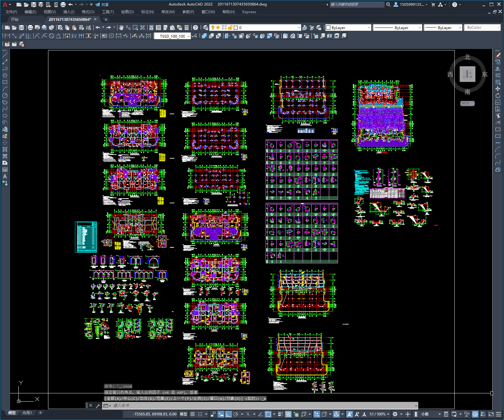This screenshot has height=420, width=504.
Task: Click the Pan hand tool
Action: coord(121,28)
